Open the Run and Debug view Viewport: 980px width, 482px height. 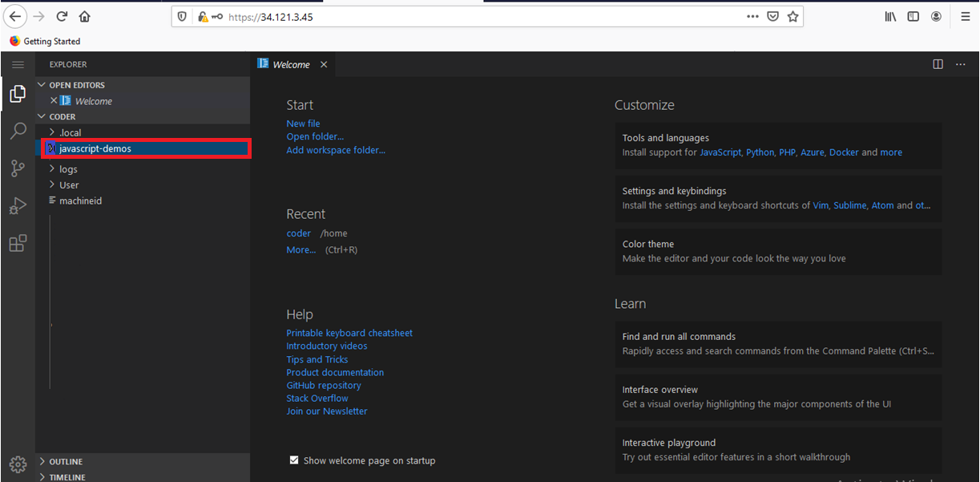[x=18, y=206]
